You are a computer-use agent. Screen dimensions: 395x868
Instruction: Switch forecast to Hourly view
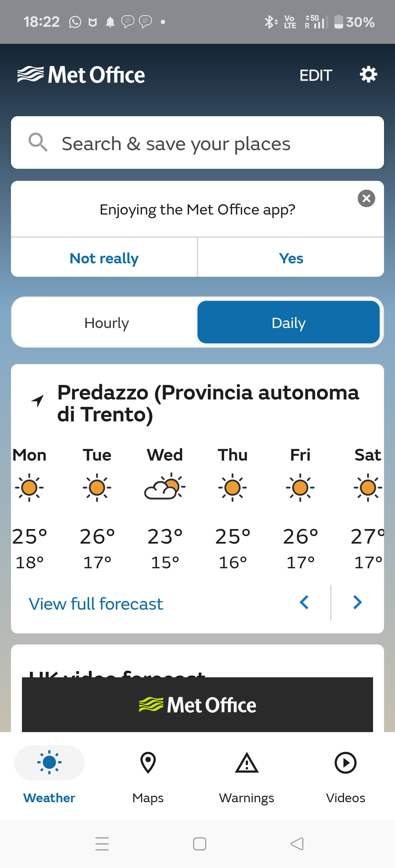[x=106, y=322]
